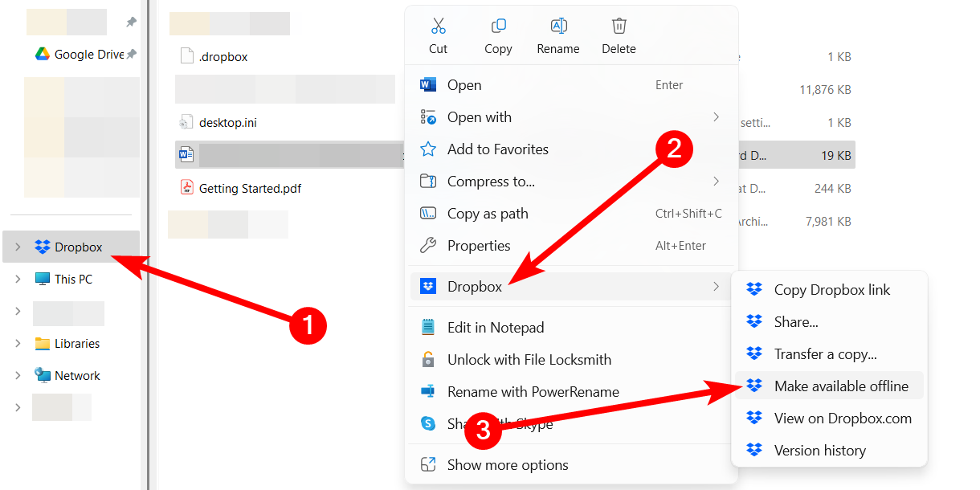Click the Libraries folder icon

[43, 344]
